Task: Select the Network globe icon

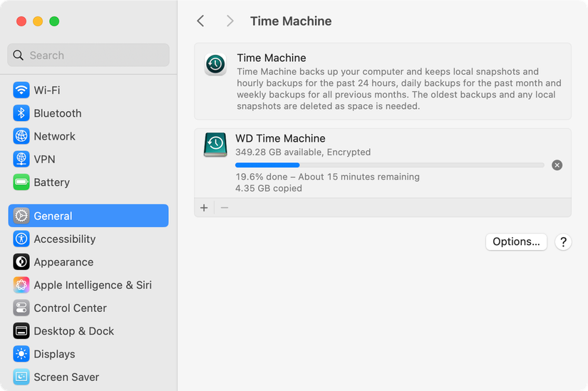Action: click(21, 136)
